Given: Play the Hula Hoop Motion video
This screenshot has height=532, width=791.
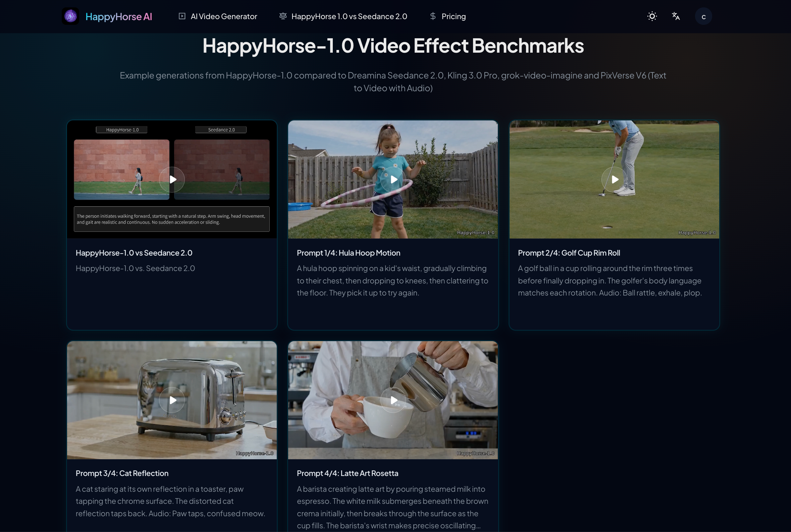Looking at the screenshot, I should [392, 179].
